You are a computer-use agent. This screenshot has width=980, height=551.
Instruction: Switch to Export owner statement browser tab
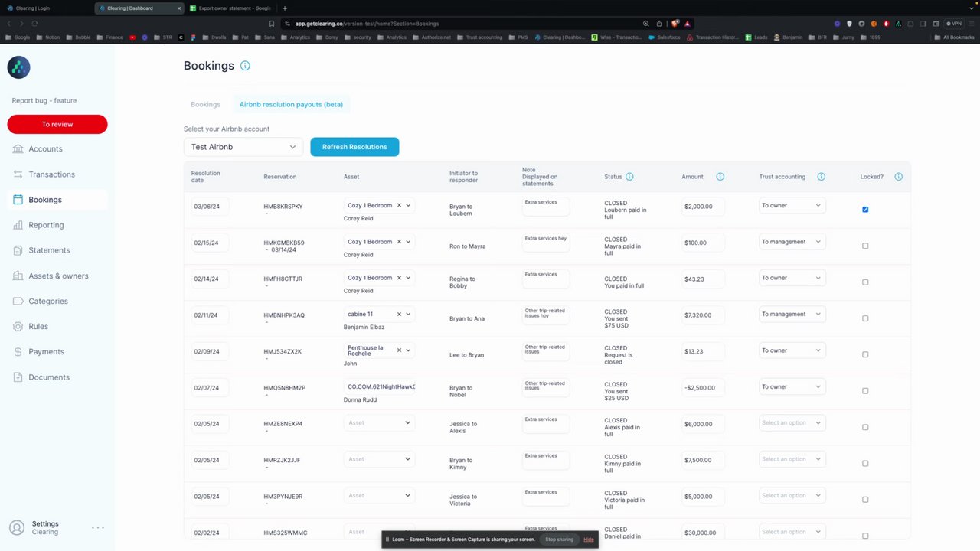click(230, 8)
